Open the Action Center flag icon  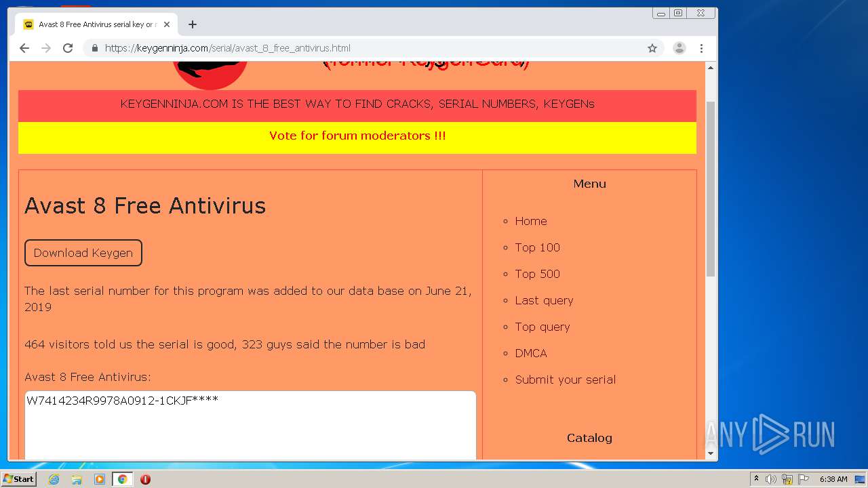(x=804, y=479)
